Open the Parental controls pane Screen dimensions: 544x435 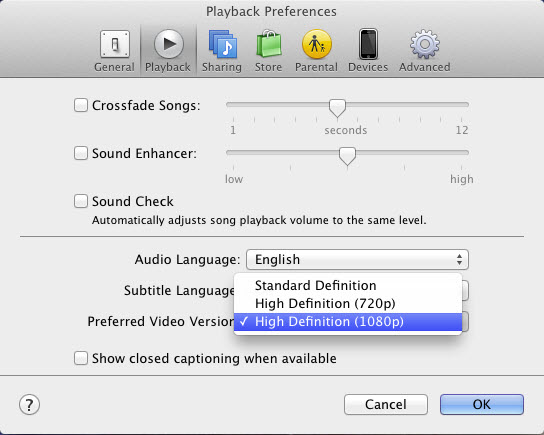[x=316, y=51]
